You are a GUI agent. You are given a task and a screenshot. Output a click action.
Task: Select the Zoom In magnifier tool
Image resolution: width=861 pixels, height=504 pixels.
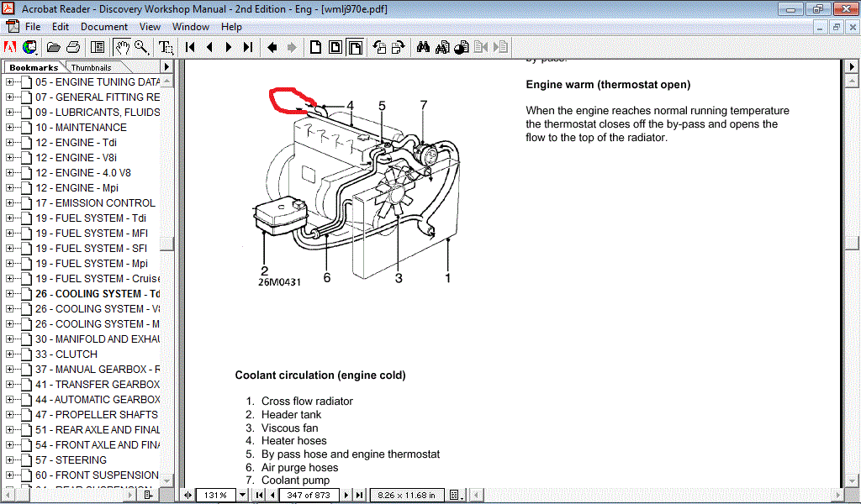pyautogui.click(x=141, y=47)
